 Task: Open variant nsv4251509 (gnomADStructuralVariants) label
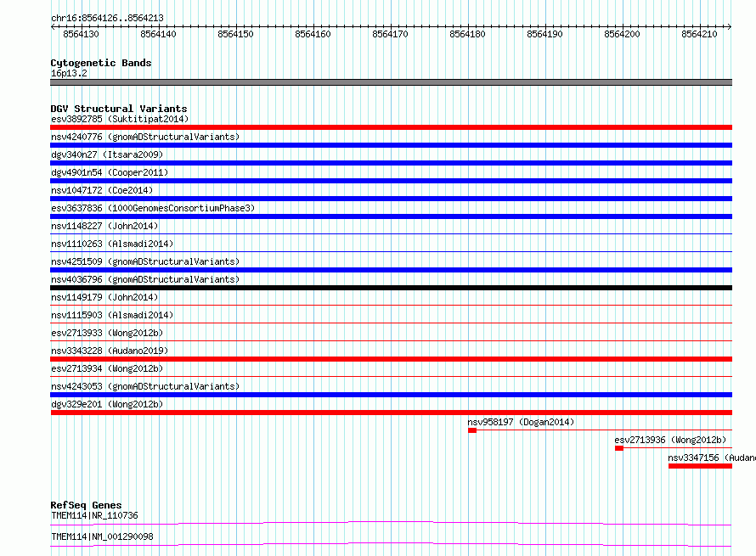pos(145,261)
